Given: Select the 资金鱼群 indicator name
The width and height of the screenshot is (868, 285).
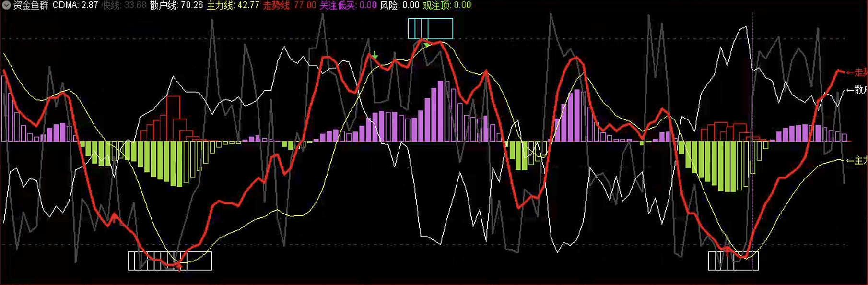Looking at the screenshot, I should tap(31, 5).
